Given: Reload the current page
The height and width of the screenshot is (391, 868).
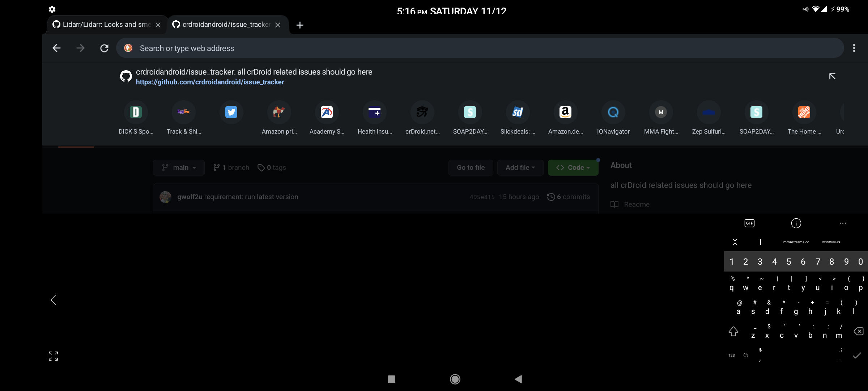Looking at the screenshot, I should 104,48.
